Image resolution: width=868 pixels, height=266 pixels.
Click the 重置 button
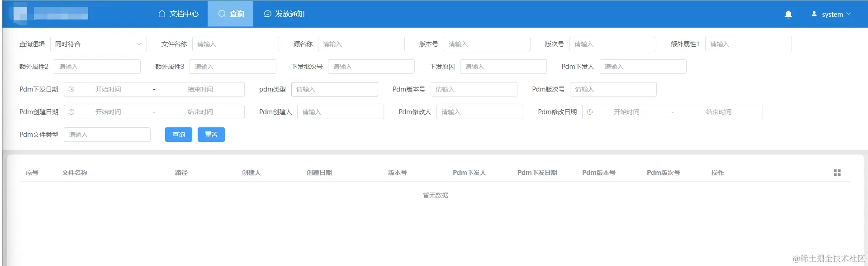[211, 135]
